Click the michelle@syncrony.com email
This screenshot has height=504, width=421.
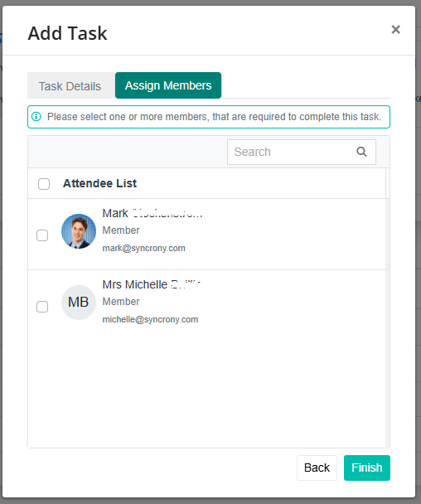(x=150, y=319)
